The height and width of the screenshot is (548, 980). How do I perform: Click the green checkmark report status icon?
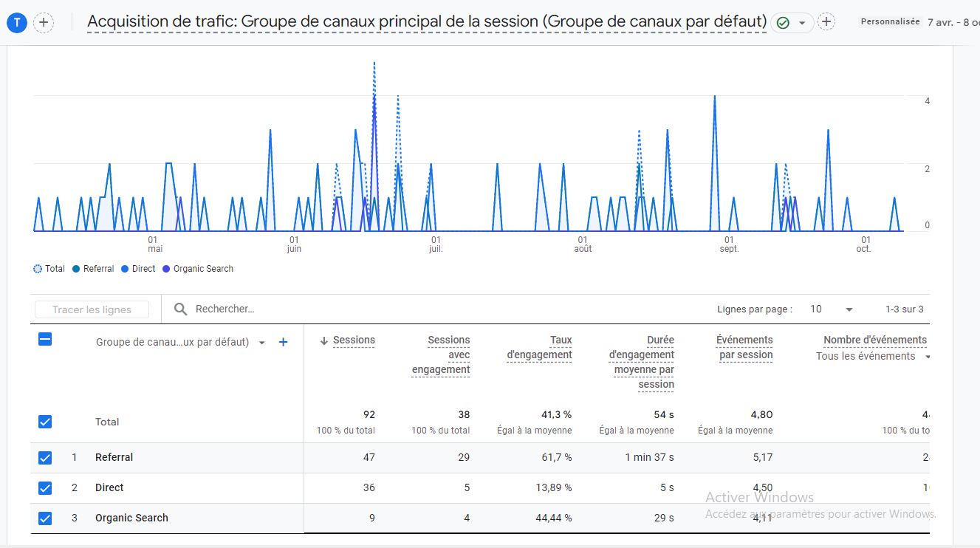coord(783,23)
